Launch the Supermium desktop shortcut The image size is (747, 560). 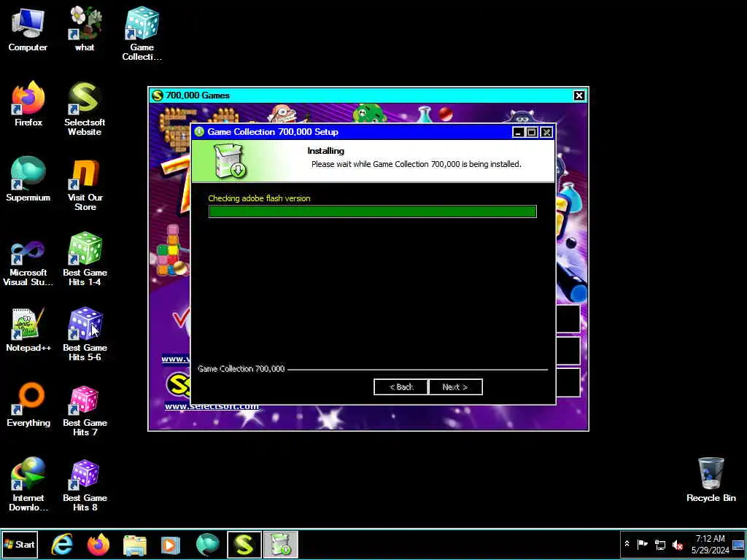tap(28, 179)
